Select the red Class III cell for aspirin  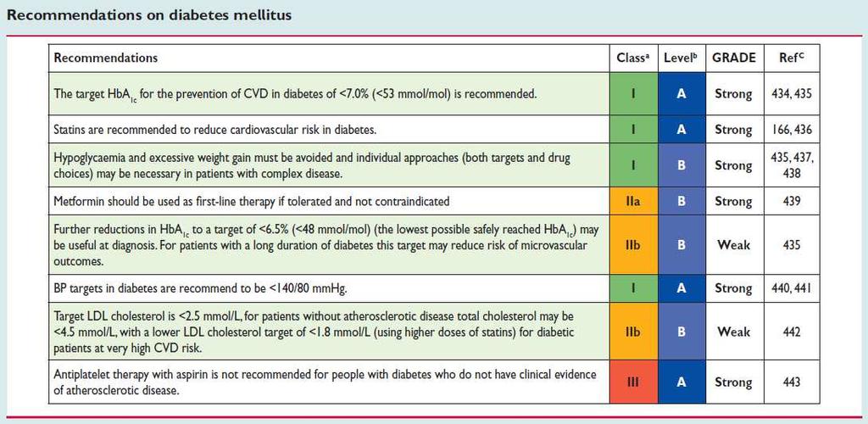(633, 382)
